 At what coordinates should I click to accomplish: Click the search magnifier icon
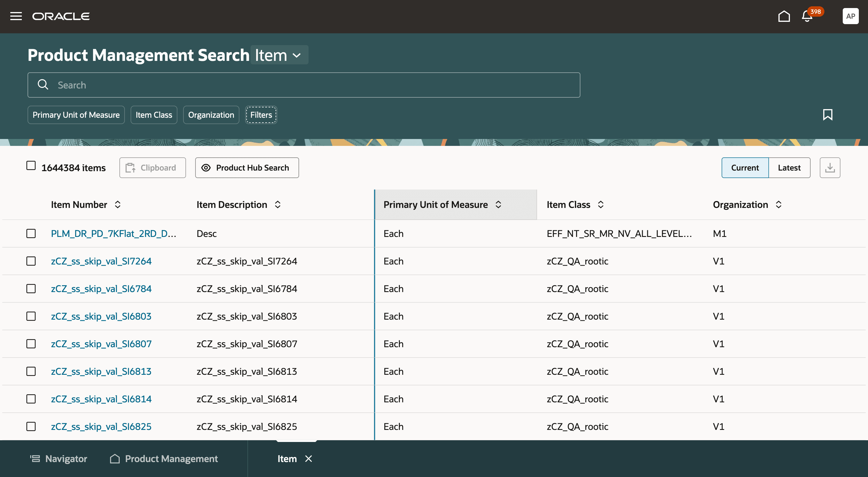coord(43,85)
